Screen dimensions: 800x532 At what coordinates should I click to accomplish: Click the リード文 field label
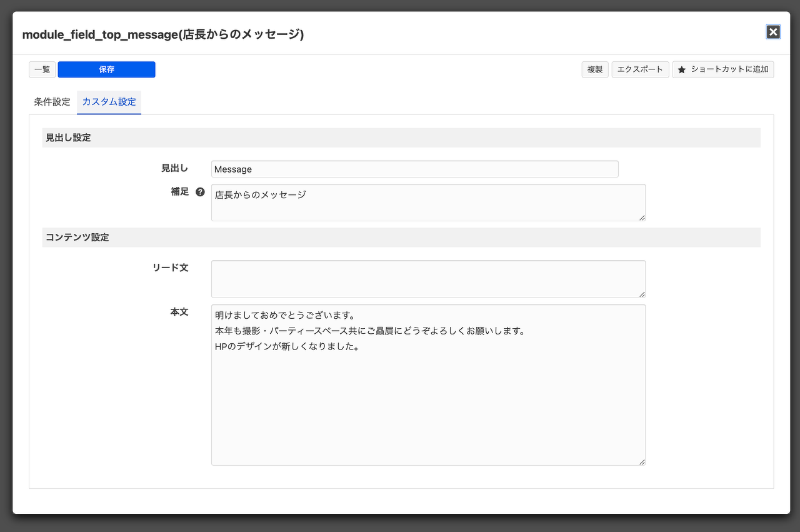pyautogui.click(x=170, y=268)
